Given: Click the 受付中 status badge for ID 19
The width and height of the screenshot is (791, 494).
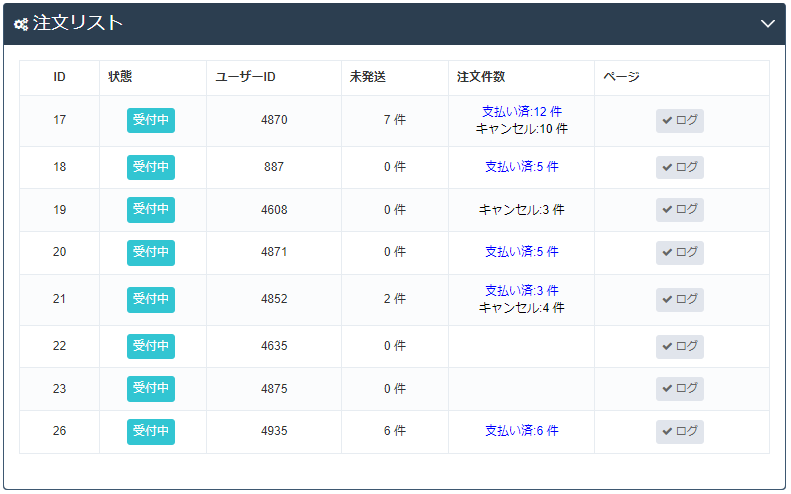Looking at the screenshot, I should tap(151, 210).
